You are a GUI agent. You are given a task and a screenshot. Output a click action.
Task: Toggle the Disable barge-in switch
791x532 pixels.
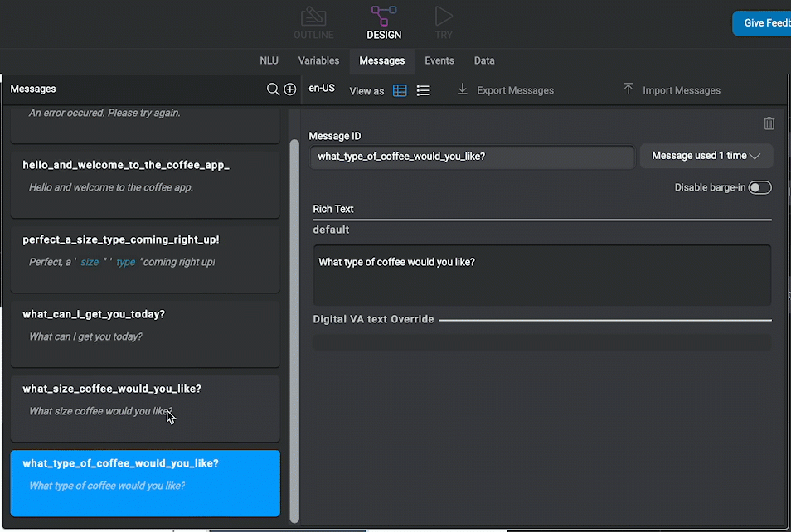(x=759, y=187)
